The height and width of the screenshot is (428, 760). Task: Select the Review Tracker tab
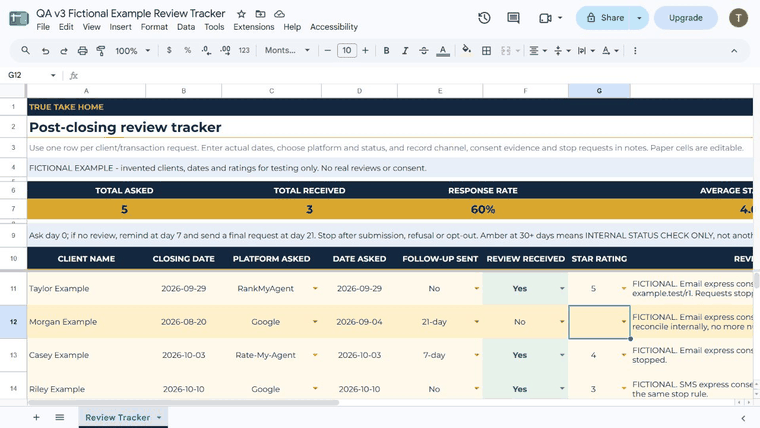[117, 417]
